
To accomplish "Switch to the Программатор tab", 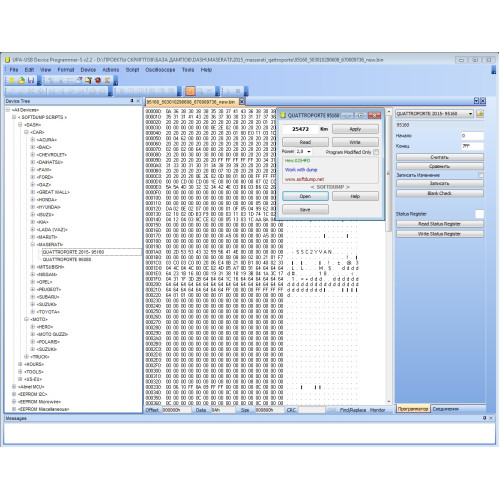I will click(413, 409).
